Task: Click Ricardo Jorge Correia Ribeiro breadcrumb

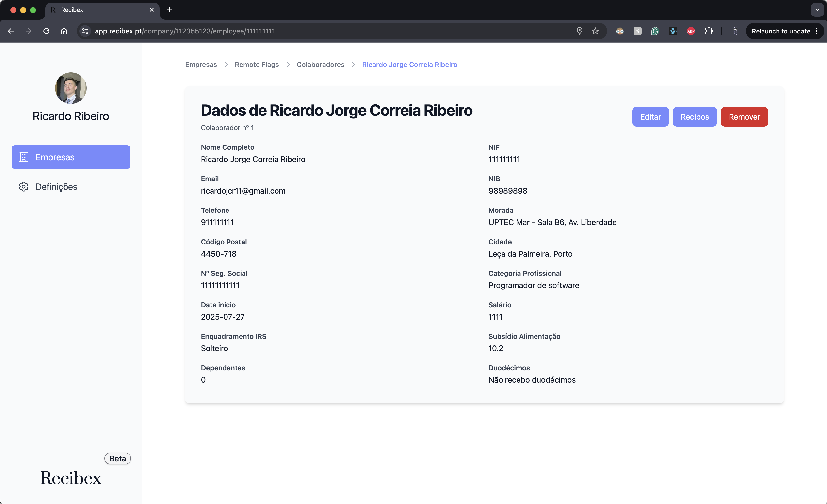Action: tap(409, 65)
